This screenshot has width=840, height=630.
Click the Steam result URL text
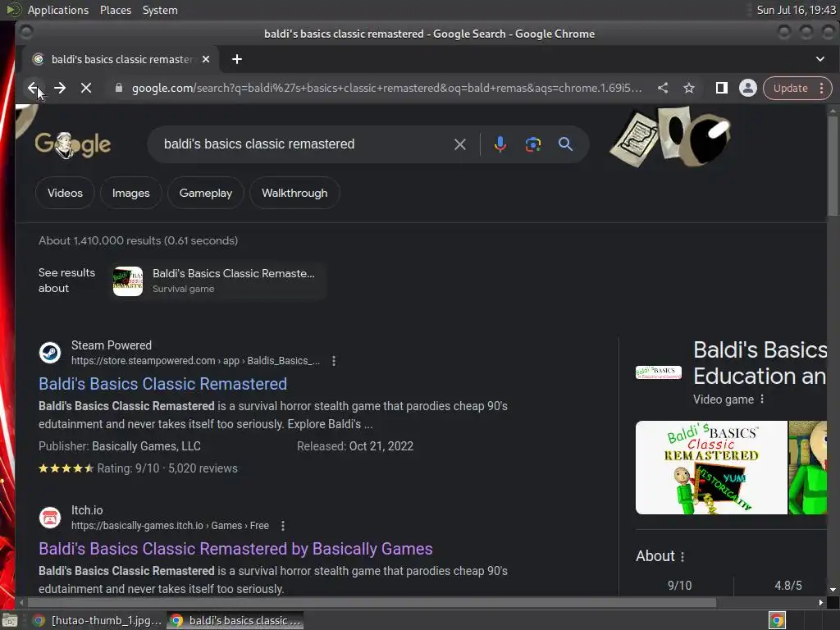(195, 361)
